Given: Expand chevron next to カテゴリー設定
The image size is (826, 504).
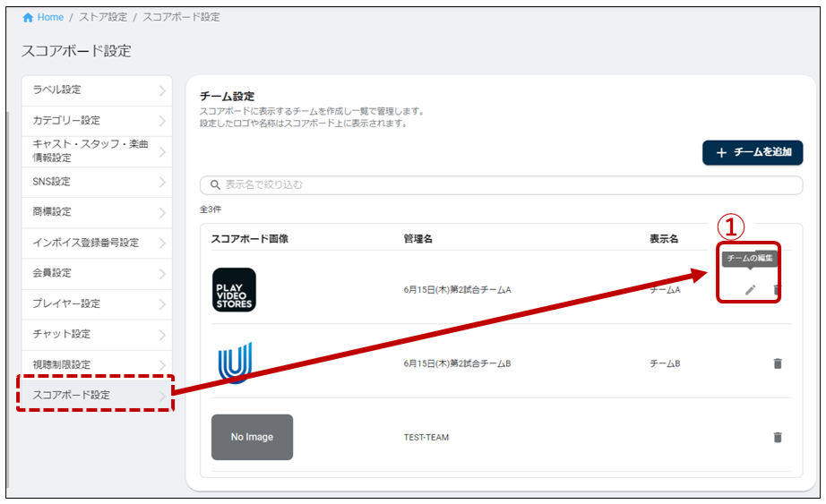Looking at the screenshot, I should point(162,121).
